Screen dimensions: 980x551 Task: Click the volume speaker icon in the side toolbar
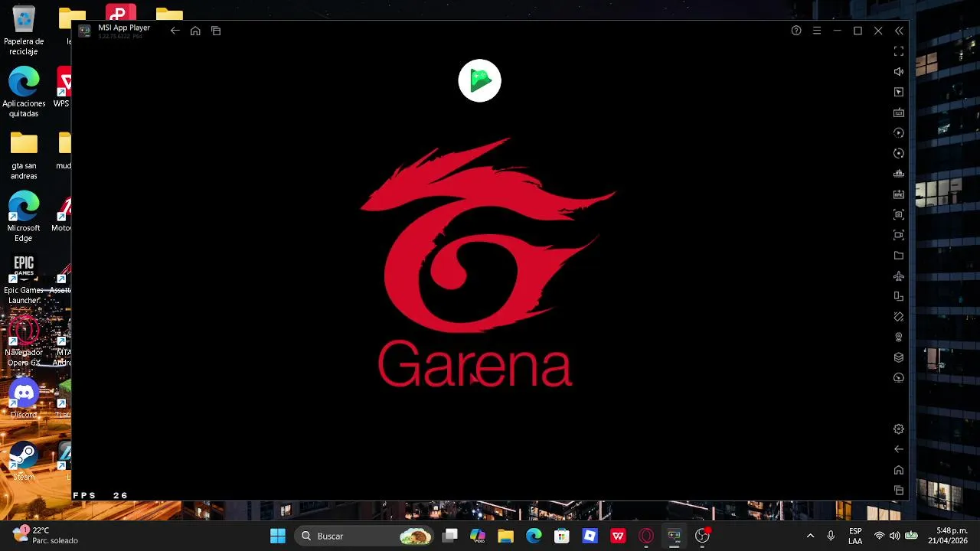click(899, 71)
